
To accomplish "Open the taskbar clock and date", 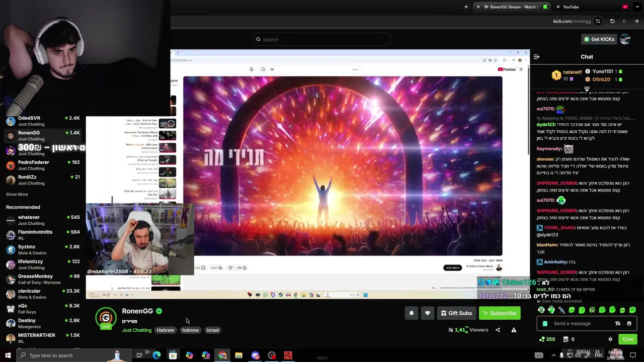I will pyautogui.click(x=616, y=355).
